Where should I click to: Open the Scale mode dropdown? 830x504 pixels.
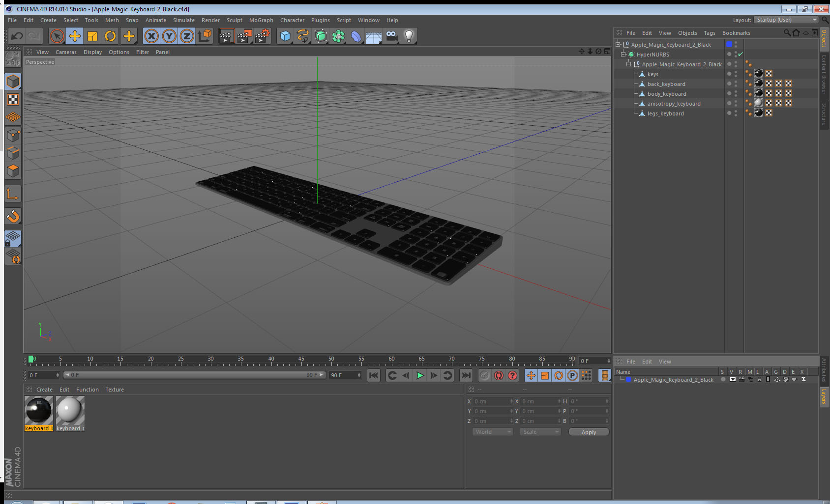point(540,432)
